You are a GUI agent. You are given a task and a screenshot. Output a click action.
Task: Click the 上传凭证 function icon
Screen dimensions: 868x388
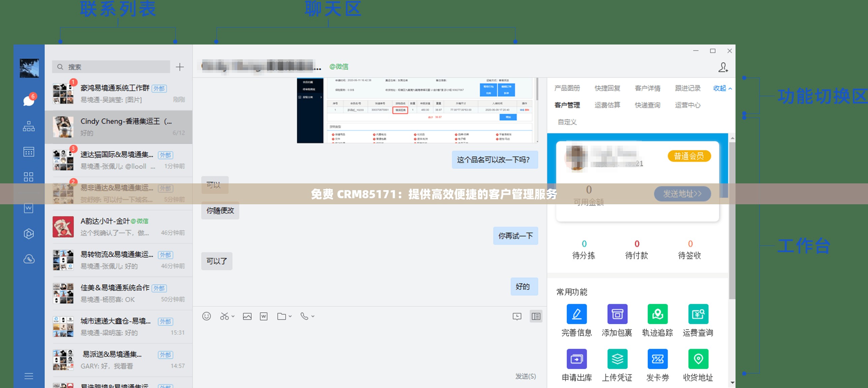[x=617, y=359]
